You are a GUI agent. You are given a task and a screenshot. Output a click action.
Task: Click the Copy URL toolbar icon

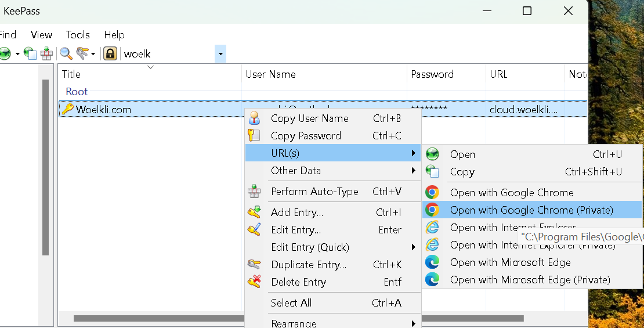coord(30,53)
